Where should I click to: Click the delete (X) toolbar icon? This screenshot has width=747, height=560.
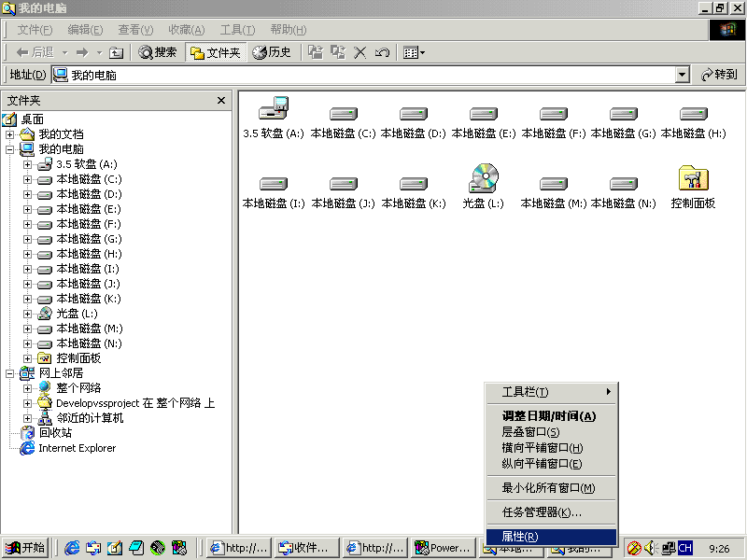(x=360, y=52)
